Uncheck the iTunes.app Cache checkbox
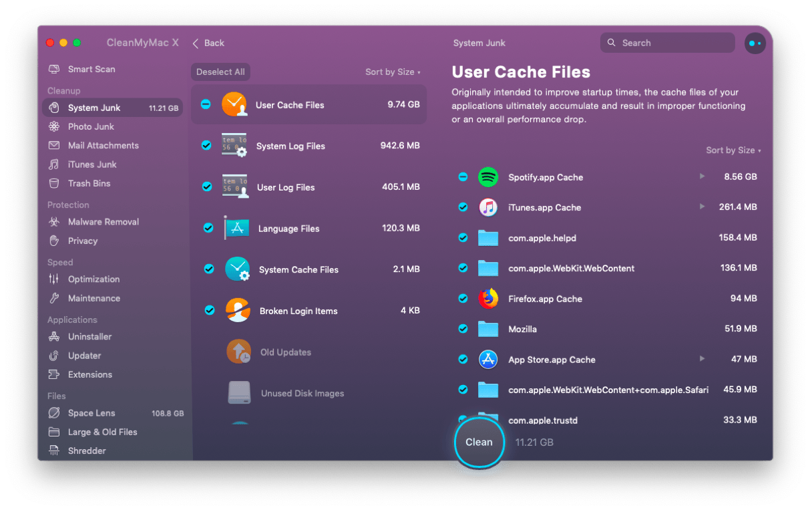Screen dimensions: 812x508 click(x=463, y=207)
